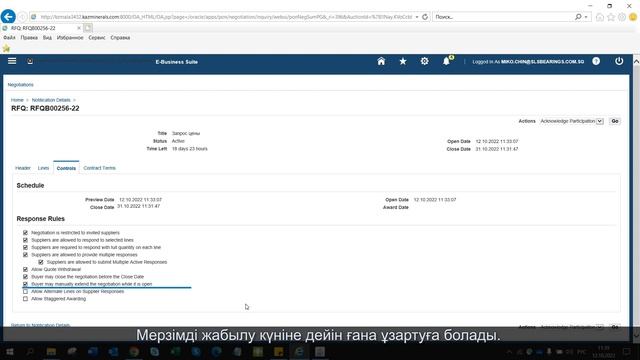Image resolution: width=640 pixels, height=360 pixels.
Task: Click the browser Forward arrow button
Action: (x=22, y=17)
